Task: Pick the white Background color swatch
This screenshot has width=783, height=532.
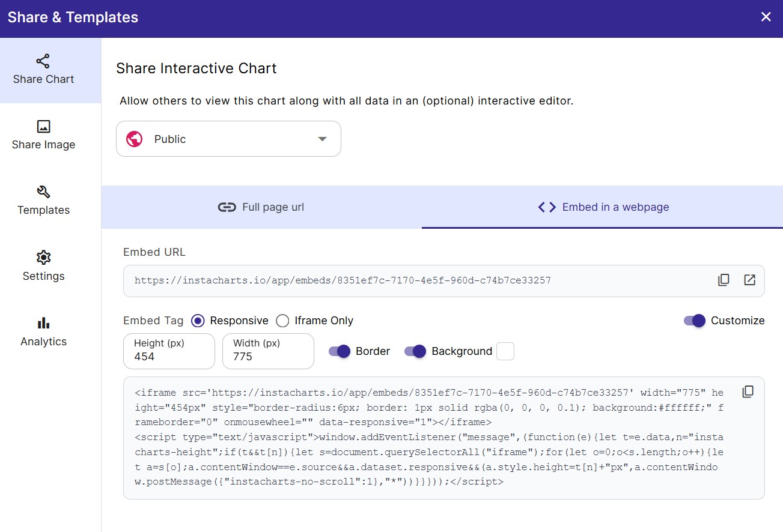Action: (x=505, y=351)
